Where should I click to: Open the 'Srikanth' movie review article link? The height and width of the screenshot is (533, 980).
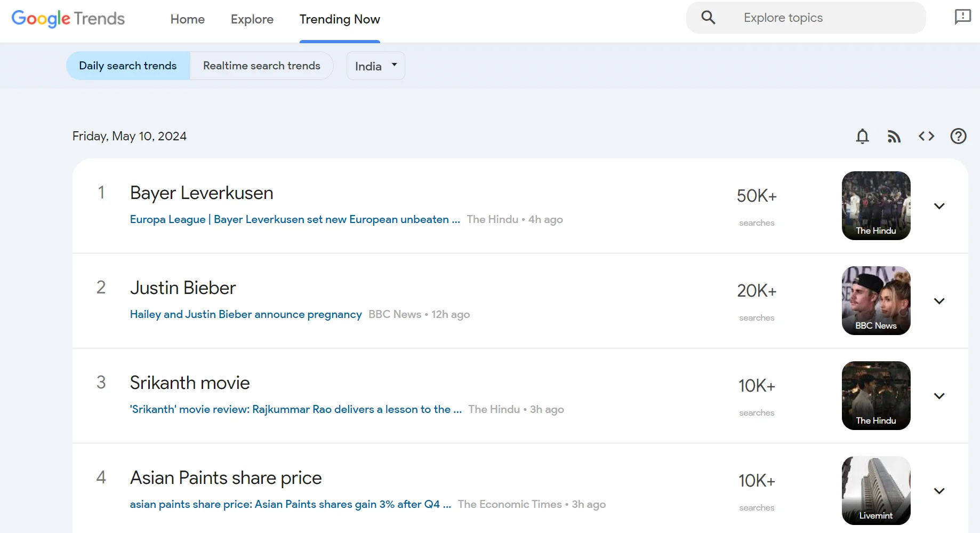point(296,409)
